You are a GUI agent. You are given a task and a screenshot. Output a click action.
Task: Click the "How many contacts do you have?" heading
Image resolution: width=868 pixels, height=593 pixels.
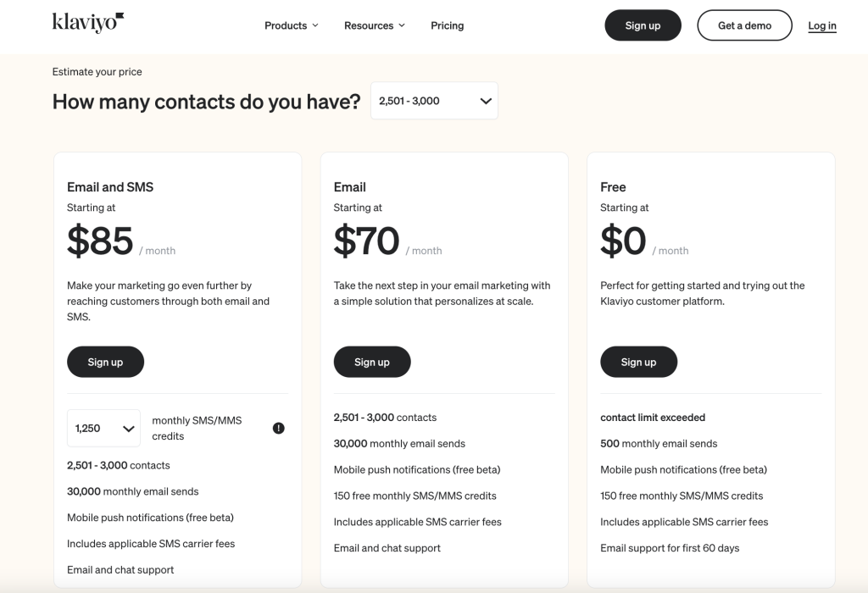click(x=206, y=102)
